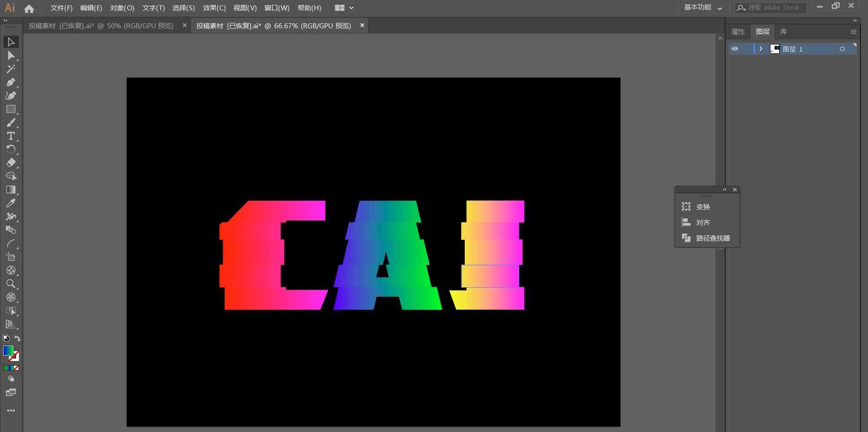Open the 文件(F) menu

61,8
